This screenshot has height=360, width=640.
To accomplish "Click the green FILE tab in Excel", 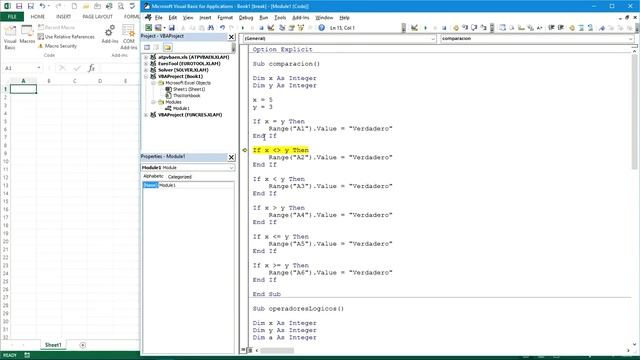I will pos(12,17).
